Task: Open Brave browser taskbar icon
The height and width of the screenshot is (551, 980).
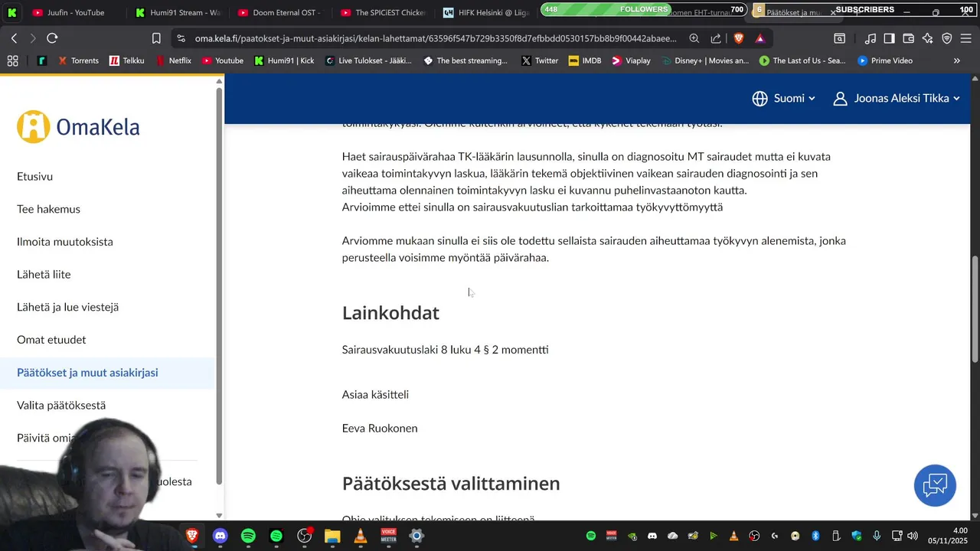Action: 192,536
